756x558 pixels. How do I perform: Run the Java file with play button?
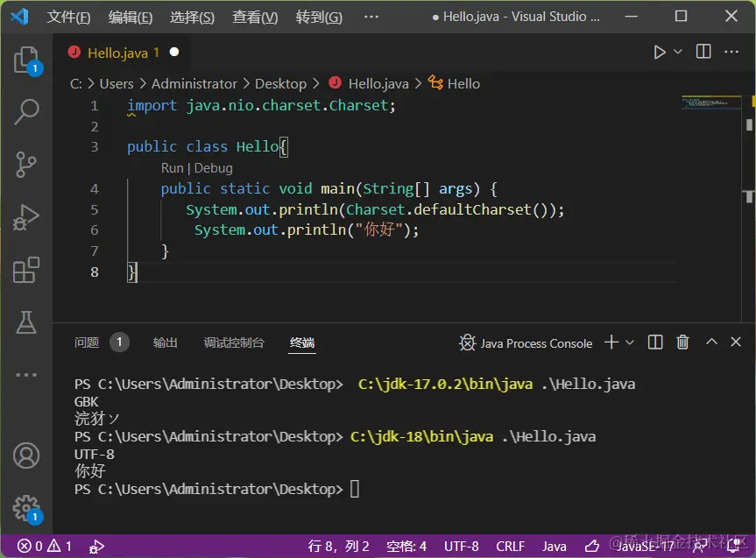click(659, 52)
